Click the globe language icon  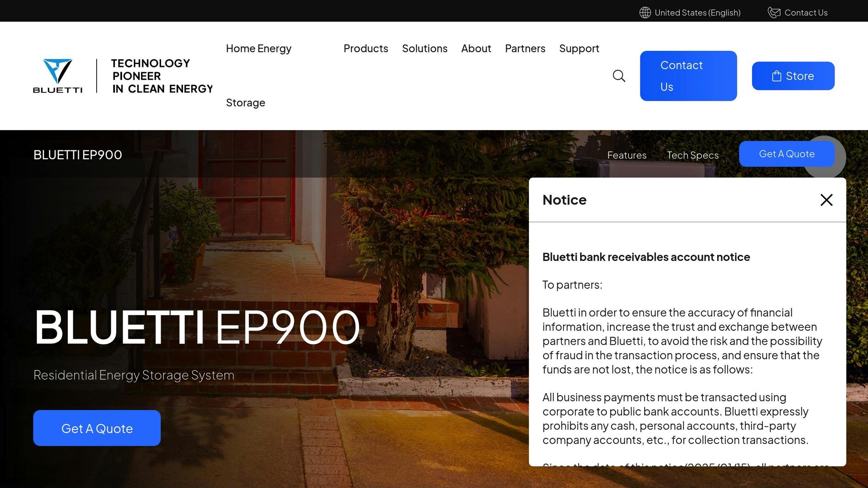(x=645, y=13)
